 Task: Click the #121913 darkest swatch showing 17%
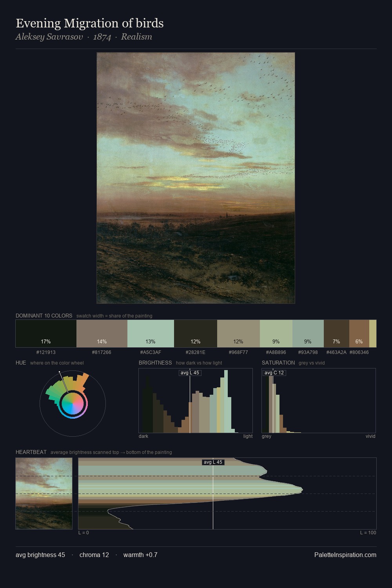[46, 334]
